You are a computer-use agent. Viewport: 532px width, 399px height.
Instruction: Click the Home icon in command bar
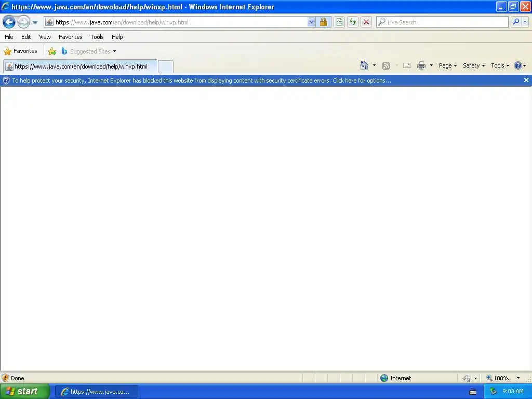pos(364,65)
